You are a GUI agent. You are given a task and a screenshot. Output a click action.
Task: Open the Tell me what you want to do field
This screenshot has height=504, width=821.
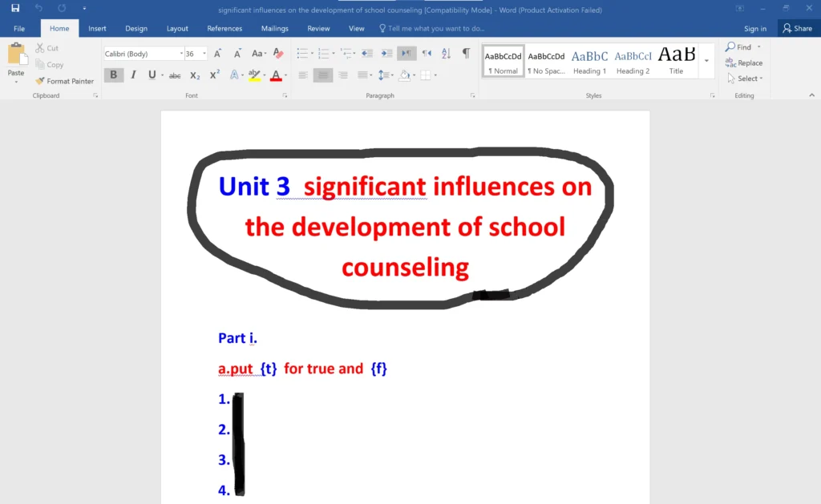pyautogui.click(x=433, y=28)
